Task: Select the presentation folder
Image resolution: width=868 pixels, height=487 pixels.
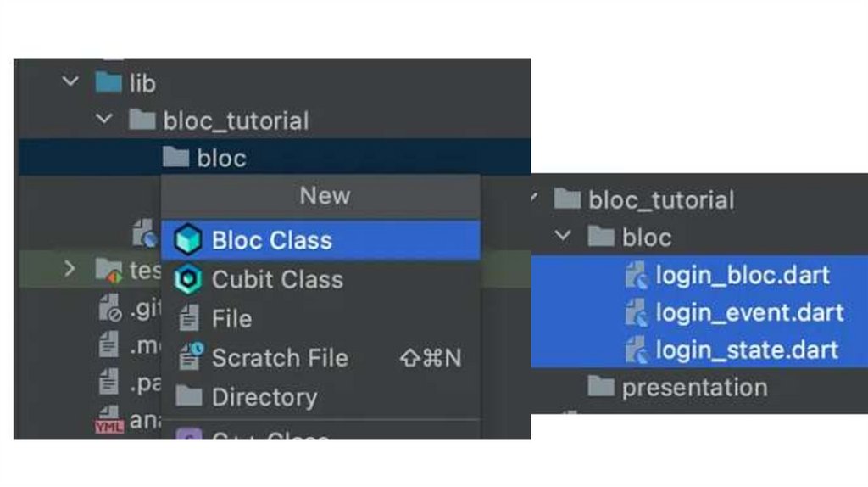Action: point(694,388)
